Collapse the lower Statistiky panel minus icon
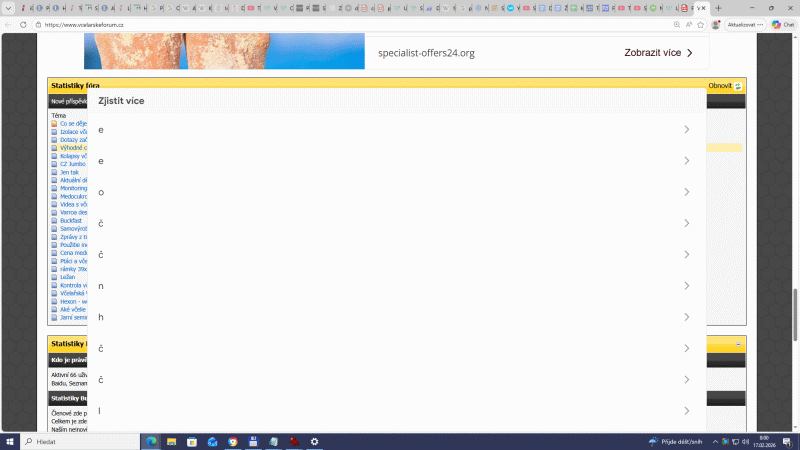This screenshot has width=800, height=450. [738, 345]
